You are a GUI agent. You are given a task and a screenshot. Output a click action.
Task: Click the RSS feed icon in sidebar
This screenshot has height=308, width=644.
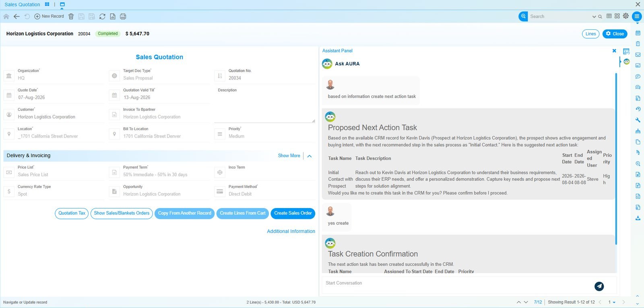638,153
